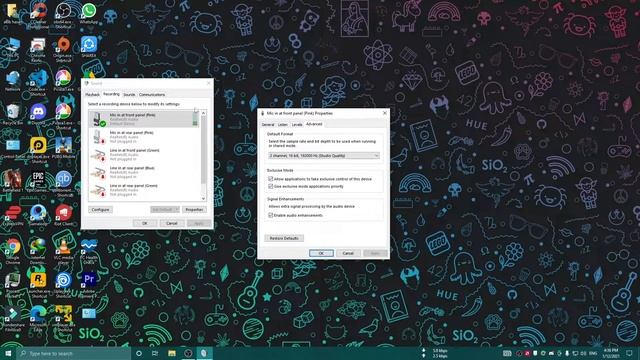Image resolution: width=640 pixels, height=360 pixels.
Task: Toggle allow applications exclusive control checkbox
Action: (x=270, y=179)
